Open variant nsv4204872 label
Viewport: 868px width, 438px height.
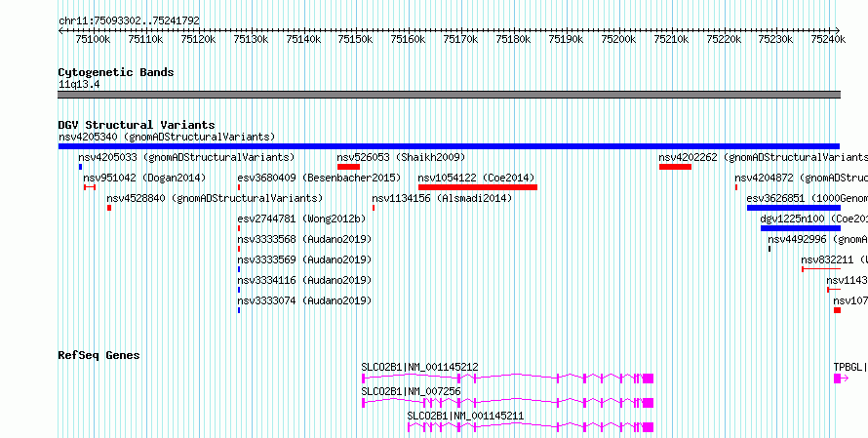[x=801, y=178]
